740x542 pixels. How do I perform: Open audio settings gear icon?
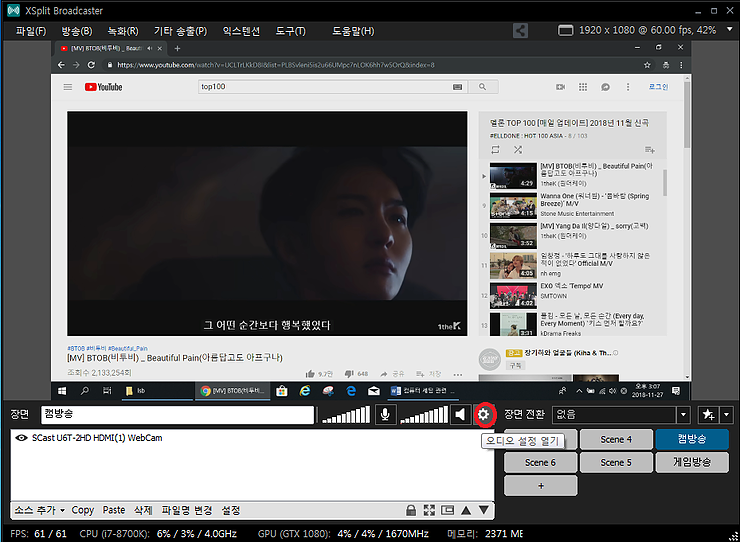click(484, 415)
